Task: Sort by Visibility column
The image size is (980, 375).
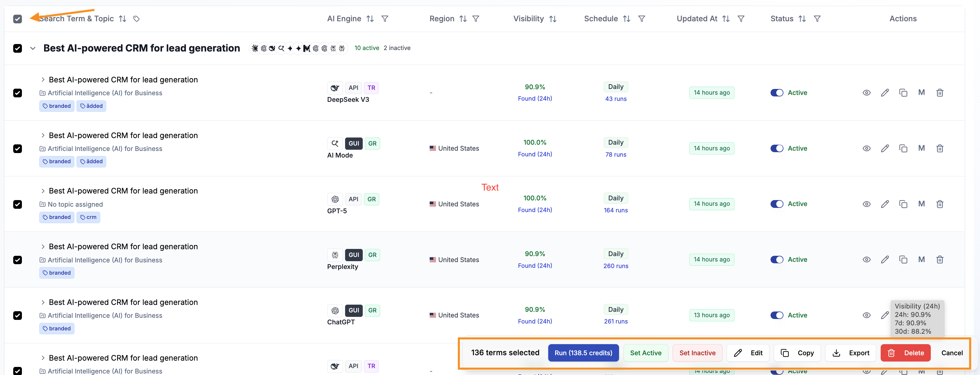Action: 553,19
